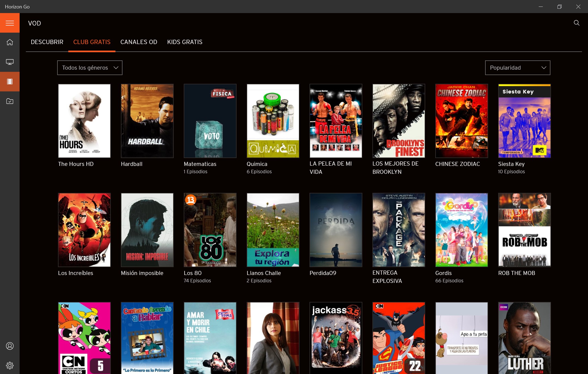Switch to the DESCUBRIR tab
588x374 pixels.
click(47, 42)
